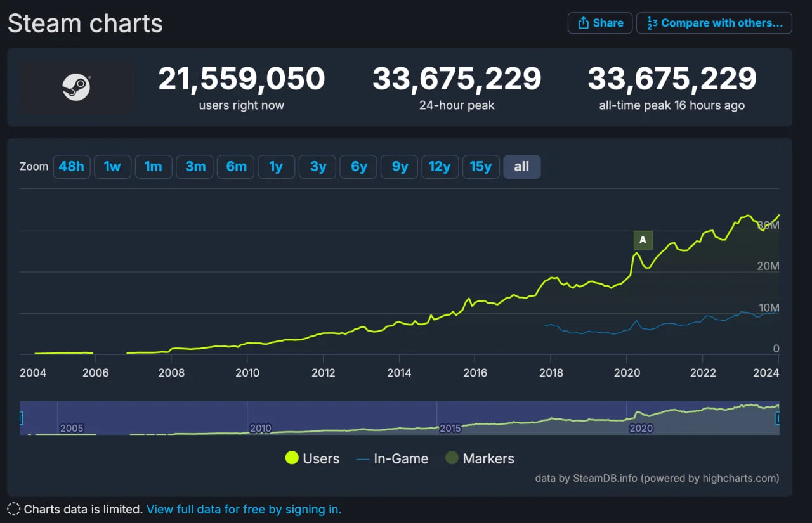This screenshot has height=523, width=812.
Task: Select the 1w zoom range
Action: click(x=112, y=167)
